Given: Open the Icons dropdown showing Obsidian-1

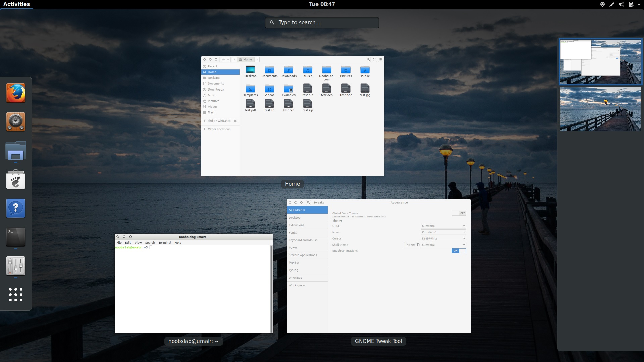Looking at the screenshot, I should click(x=443, y=232).
